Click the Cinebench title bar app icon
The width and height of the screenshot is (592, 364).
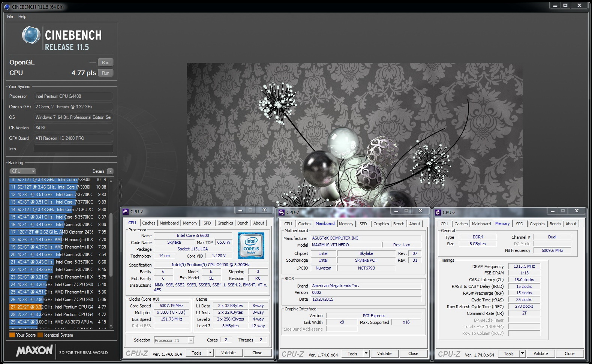[x=7, y=7]
